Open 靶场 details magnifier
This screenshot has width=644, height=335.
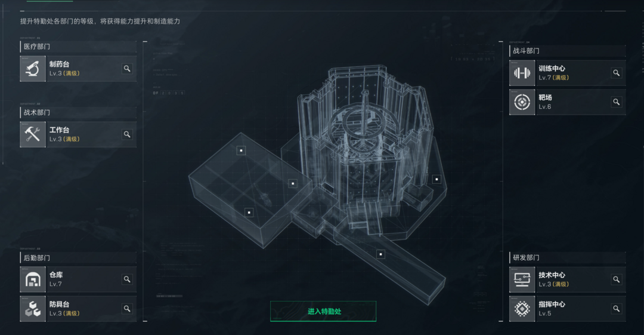[x=617, y=102]
